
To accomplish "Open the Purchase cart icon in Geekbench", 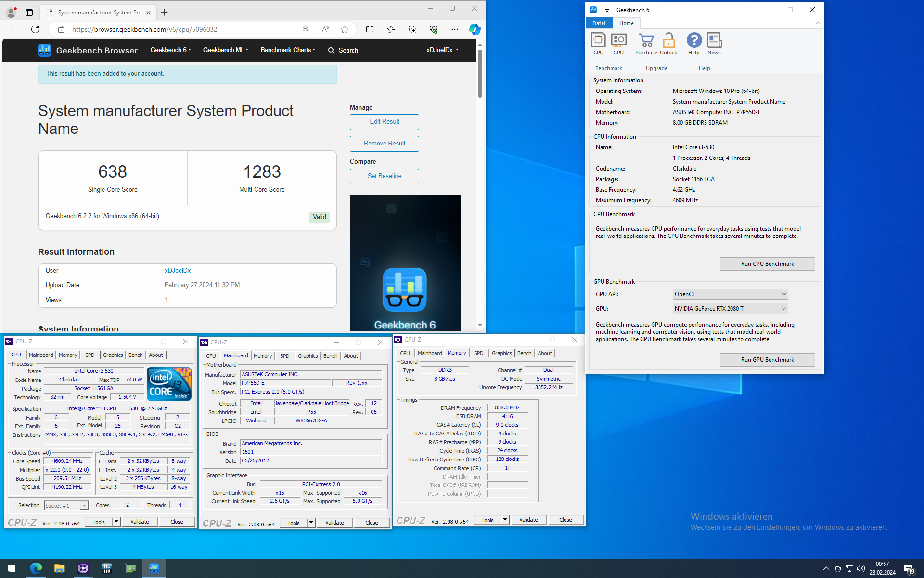I will (x=646, y=44).
